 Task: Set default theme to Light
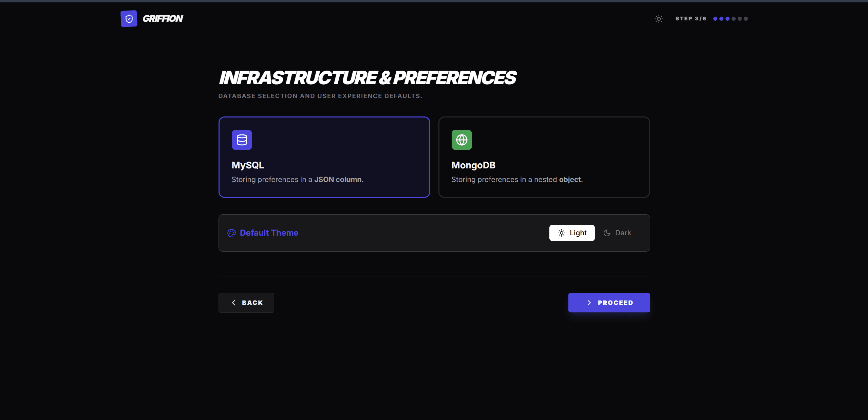572,233
